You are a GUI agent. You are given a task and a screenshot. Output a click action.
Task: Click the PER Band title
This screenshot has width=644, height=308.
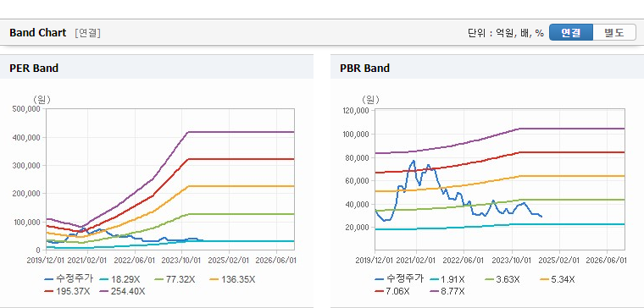pos(34,68)
